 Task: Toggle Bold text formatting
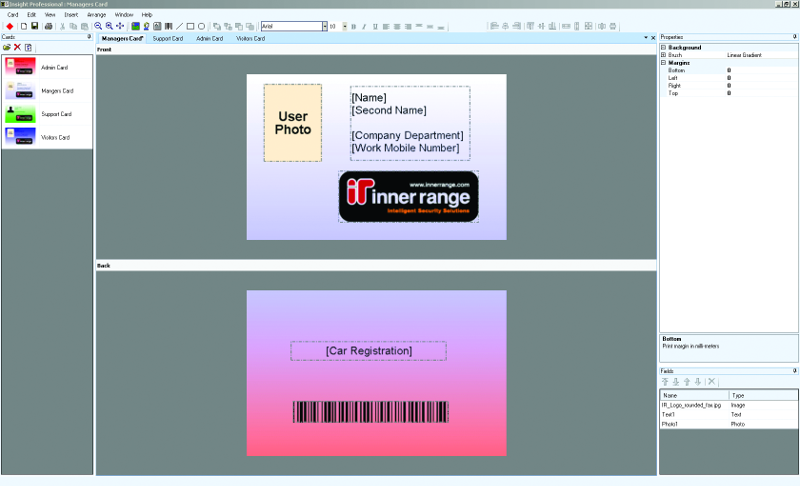click(353, 25)
